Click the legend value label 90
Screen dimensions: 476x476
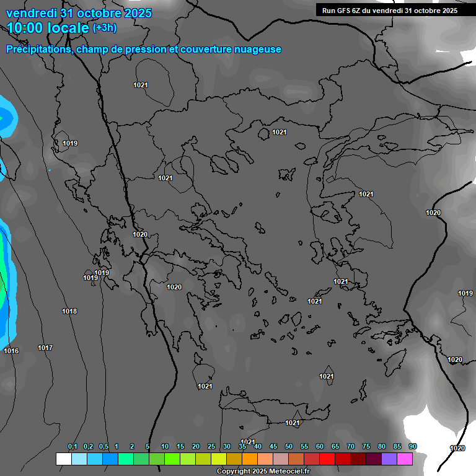pyautogui.click(x=413, y=447)
